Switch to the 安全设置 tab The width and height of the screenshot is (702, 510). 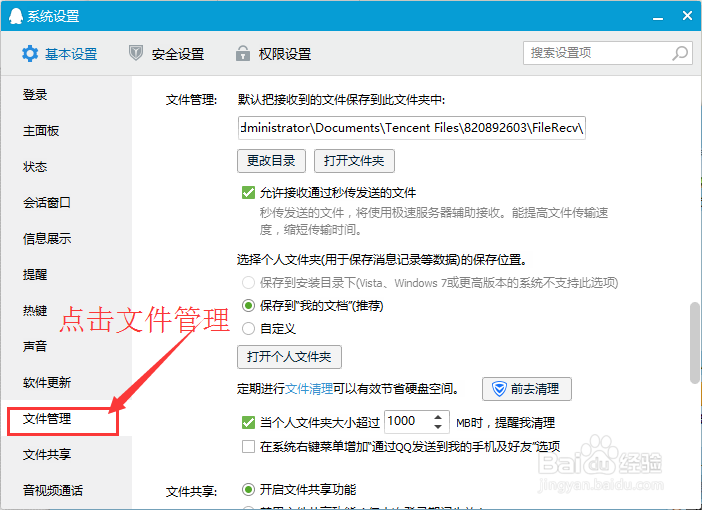coord(167,54)
